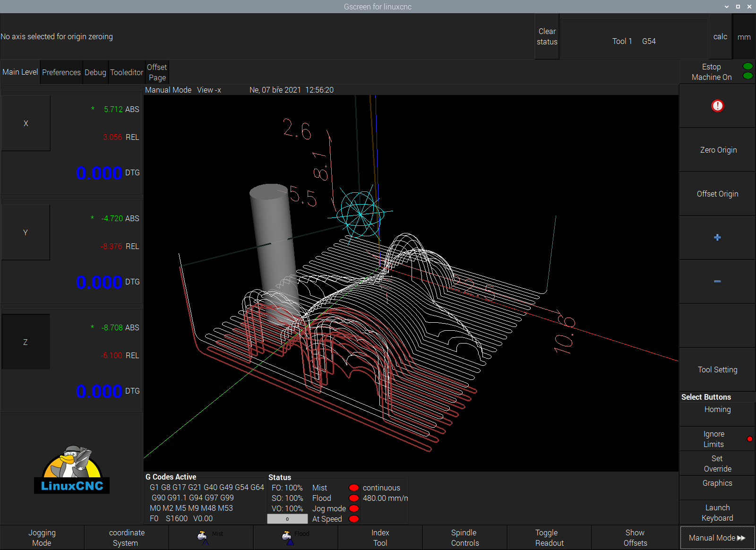This screenshot has height=550, width=756.
Task: Open the Offset Page tab
Action: (157, 72)
